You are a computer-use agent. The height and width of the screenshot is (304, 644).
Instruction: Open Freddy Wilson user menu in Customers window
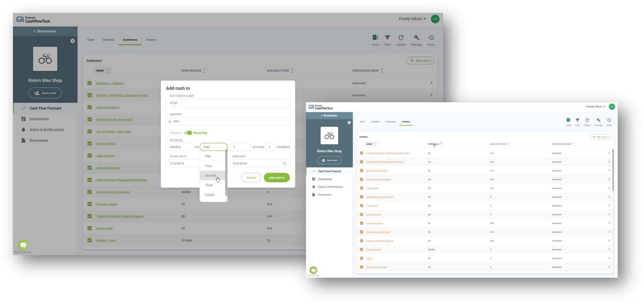412,19
